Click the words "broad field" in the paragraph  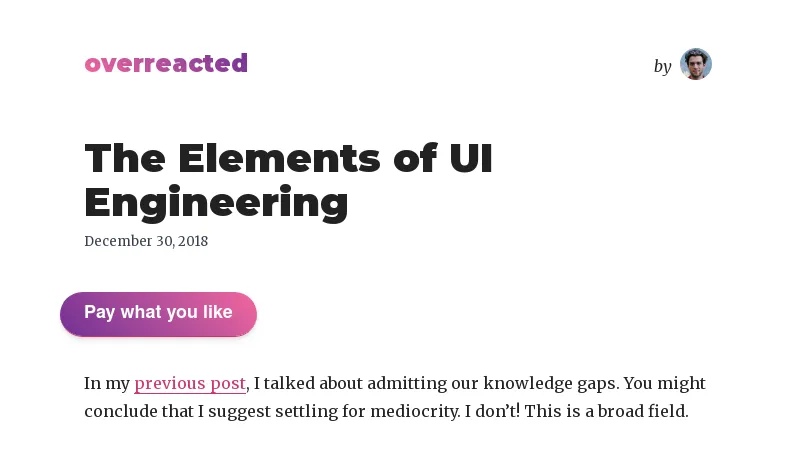tap(640, 411)
